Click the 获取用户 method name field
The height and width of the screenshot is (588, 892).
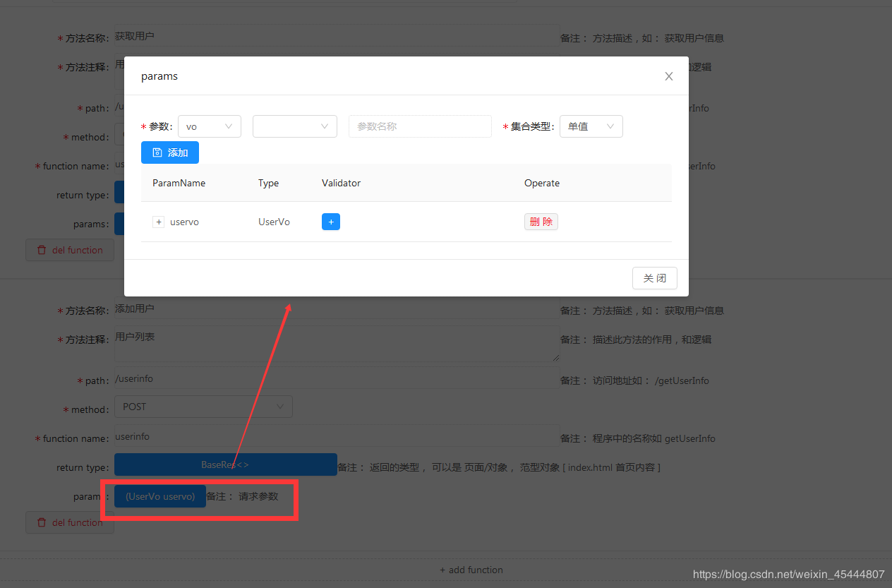[x=337, y=36]
